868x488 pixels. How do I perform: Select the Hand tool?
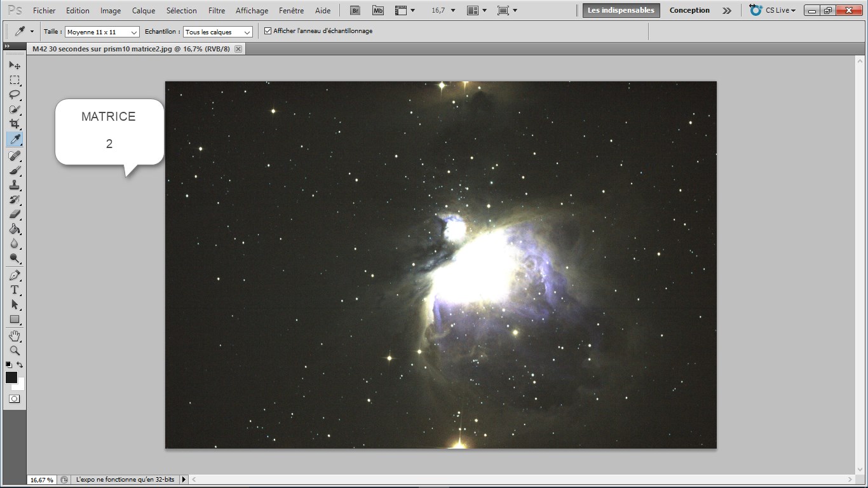coord(14,335)
